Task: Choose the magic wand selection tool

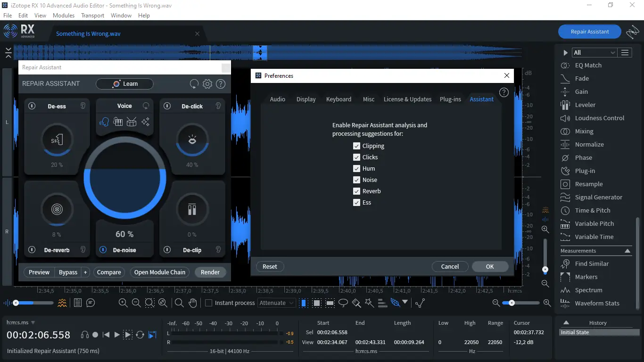Action: pyautogui.click(x=369, y=303)
